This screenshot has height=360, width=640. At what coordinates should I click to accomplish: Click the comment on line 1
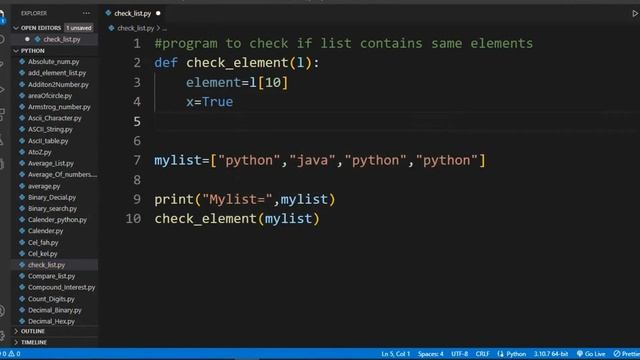click(344, 43)
